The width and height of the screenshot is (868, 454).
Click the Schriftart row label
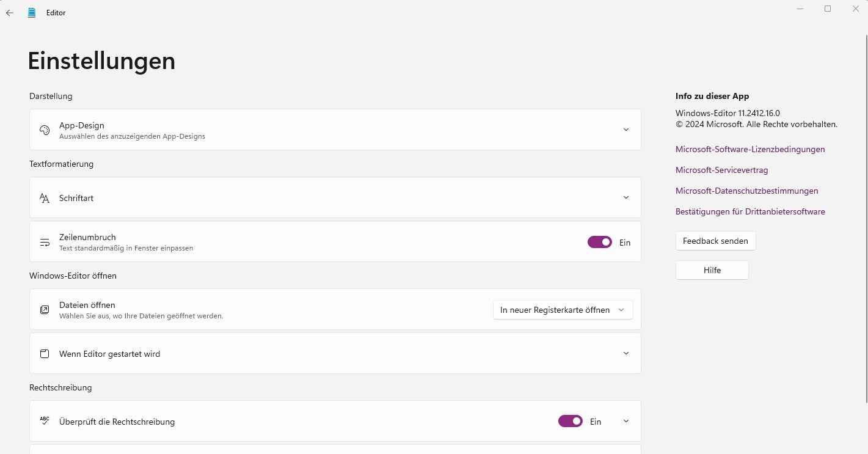[76, 198]
